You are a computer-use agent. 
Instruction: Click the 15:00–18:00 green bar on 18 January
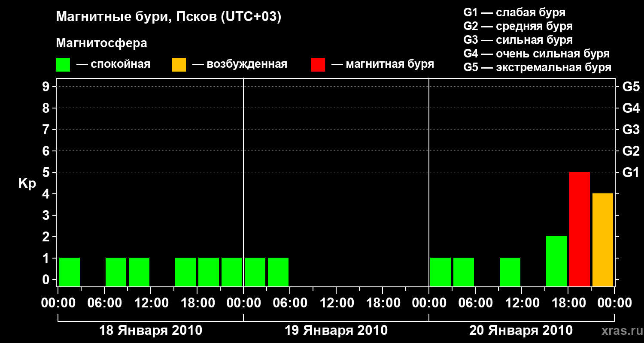click(185, 272)
